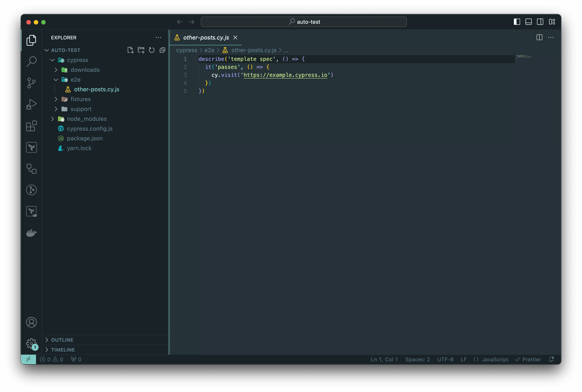Click the https://example.cypress.io link in code
The width and height of the screenshot is (582, 392).
click(x=285, y=75)
